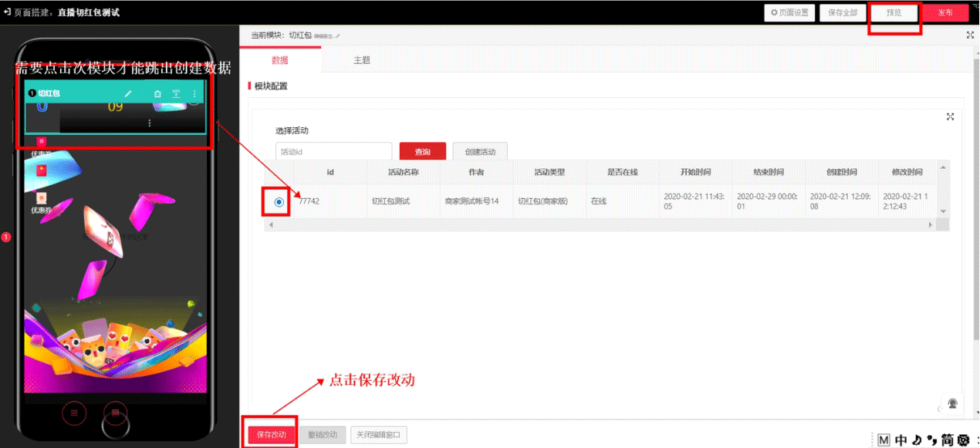980x448 pixels.
Task: Select the radio button for activity 77742
Action: point(279,202)
